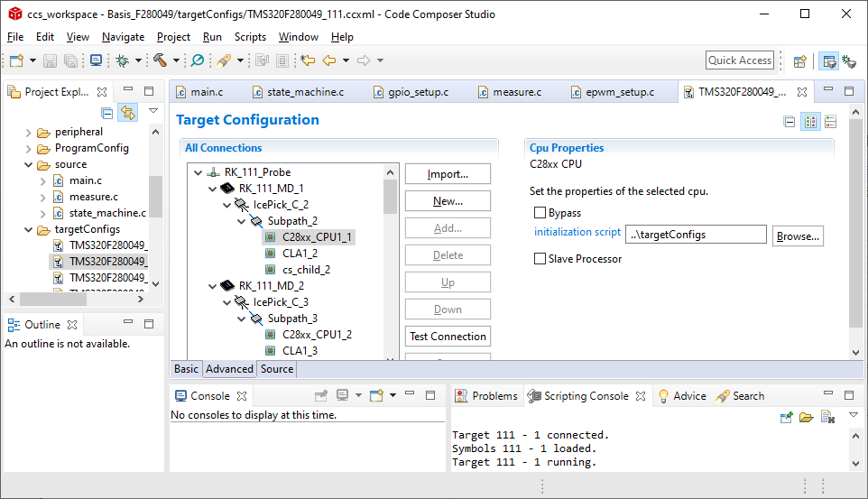Toggle Link with Editor in Project Explorer

(128, 113)
